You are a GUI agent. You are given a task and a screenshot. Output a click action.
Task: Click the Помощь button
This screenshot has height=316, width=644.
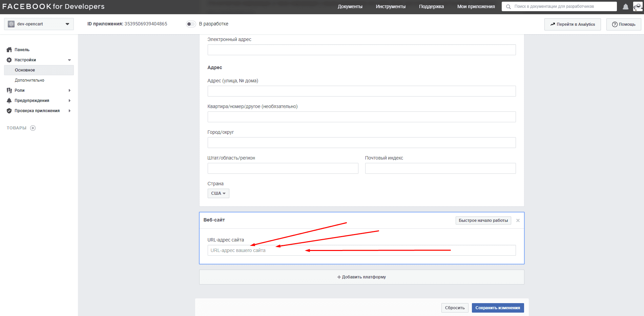[x=624, y=24]
